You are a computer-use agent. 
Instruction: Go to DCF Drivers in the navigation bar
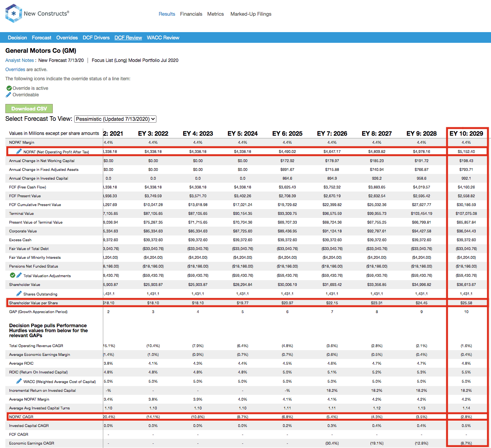tap(96, 37)
